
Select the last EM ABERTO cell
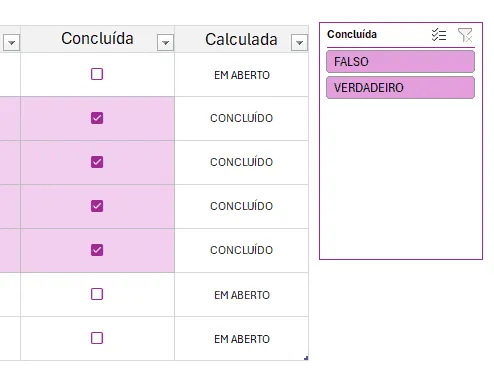click(x=242, y=339)
